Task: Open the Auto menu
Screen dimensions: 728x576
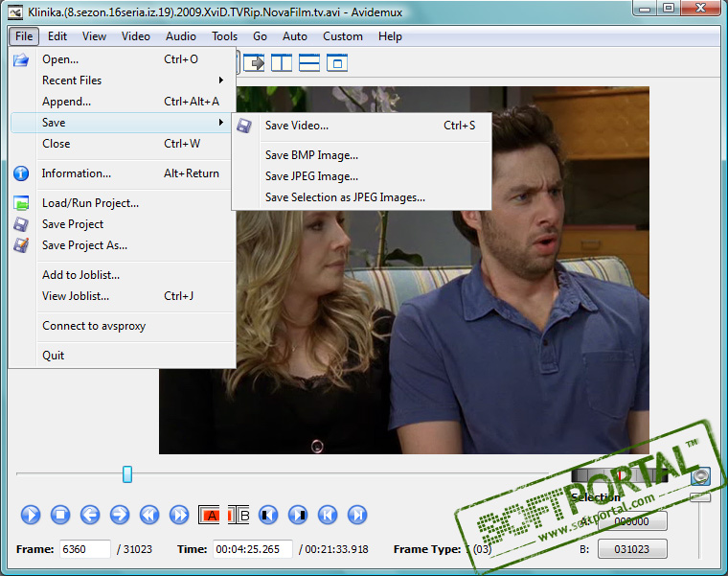Action: pyautogui.click(x=295, y=36)
